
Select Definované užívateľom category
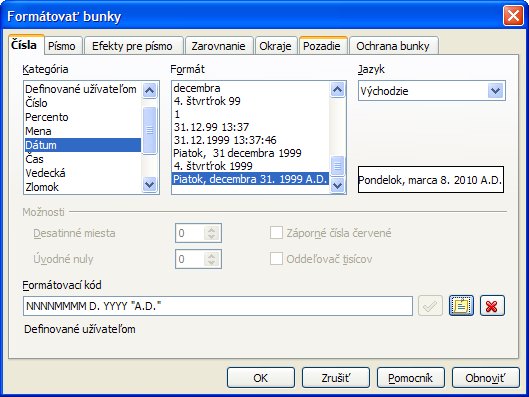coord(83,89)
